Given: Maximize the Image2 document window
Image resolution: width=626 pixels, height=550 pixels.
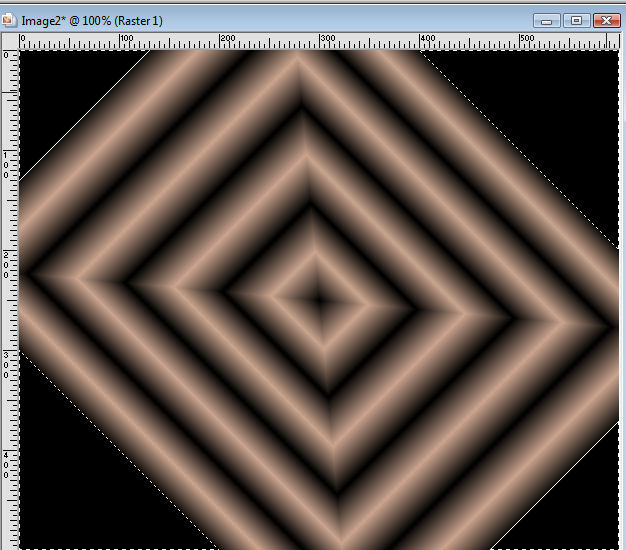Looking at the screenshot, I should click(576, 20).
